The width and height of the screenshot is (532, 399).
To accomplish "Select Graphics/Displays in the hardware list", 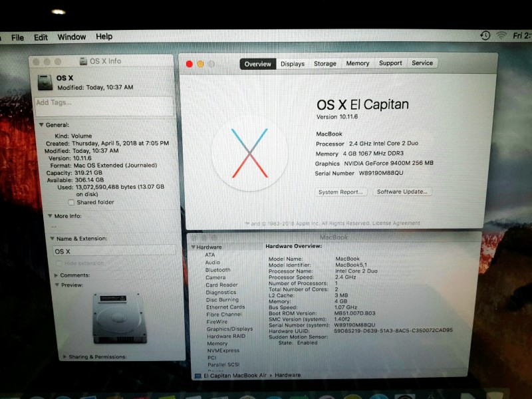I will click(229, 329).
